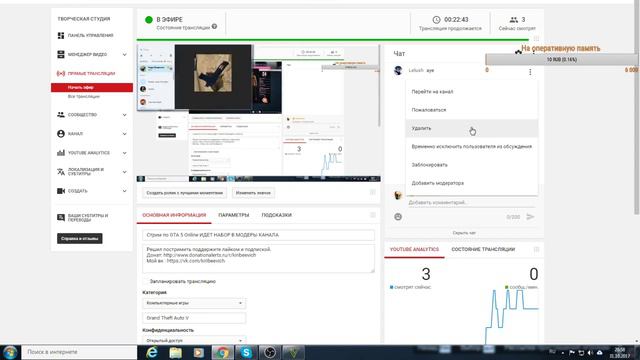Screen dimensions: 640x360
Task: Click the Скрыть чат link
Action: 464,233
